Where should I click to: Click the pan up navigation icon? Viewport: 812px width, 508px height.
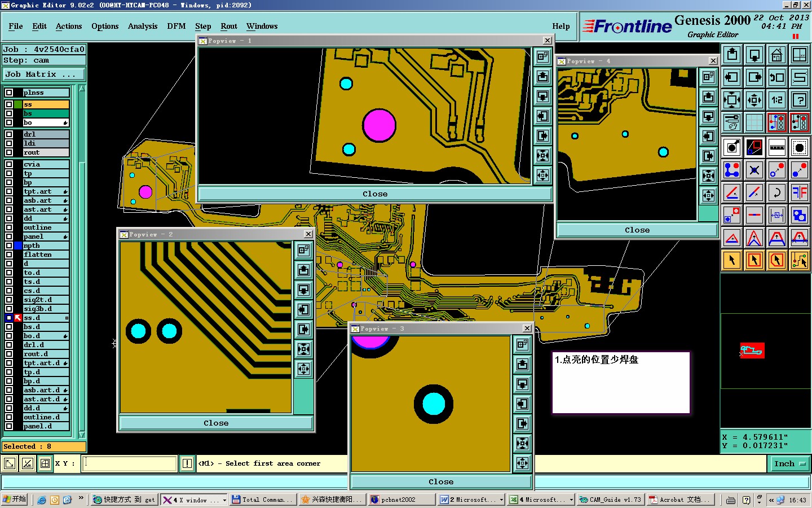pyautogui.click(x=732, y=55)
